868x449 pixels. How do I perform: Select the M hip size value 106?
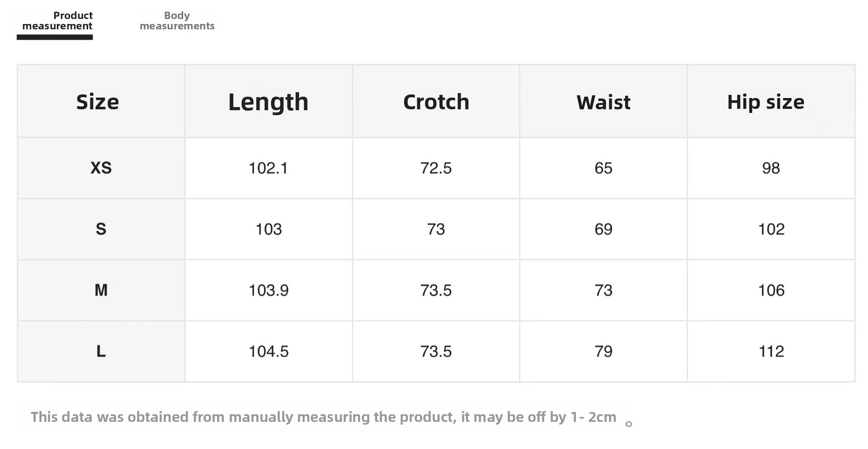tap(771, 290)
